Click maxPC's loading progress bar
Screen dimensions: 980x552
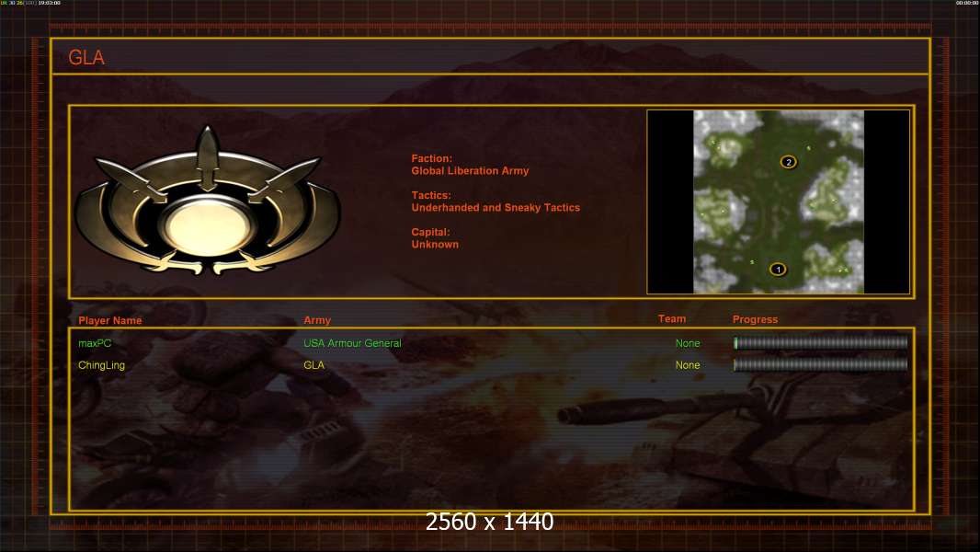(x=821, y=342)
